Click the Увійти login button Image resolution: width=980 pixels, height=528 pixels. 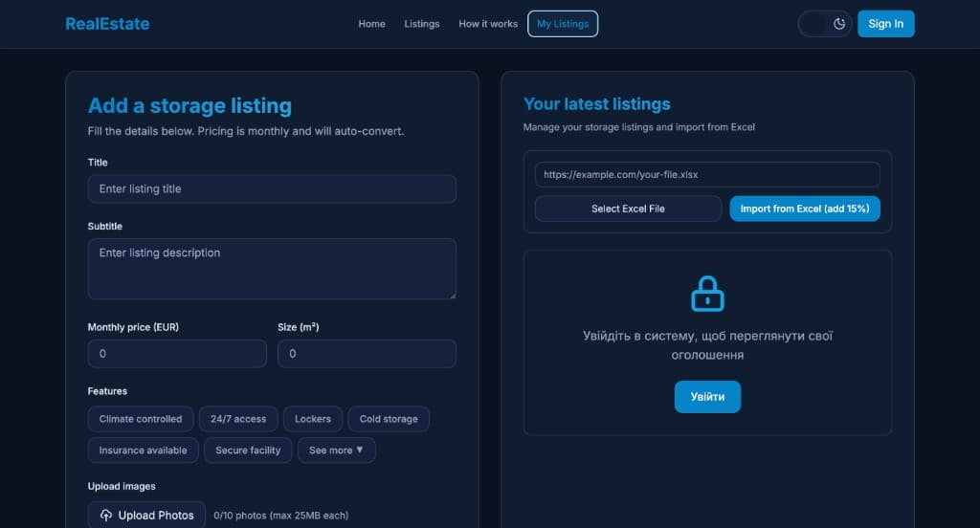point(707,397)
